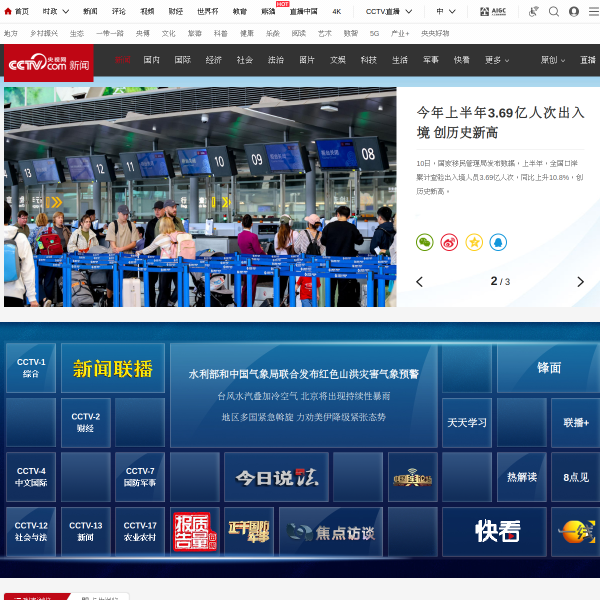This screenshot has width=600, height=600.
Task: Open 乡村振兴 in secondary nav
Action: click(x=44, y=34)
